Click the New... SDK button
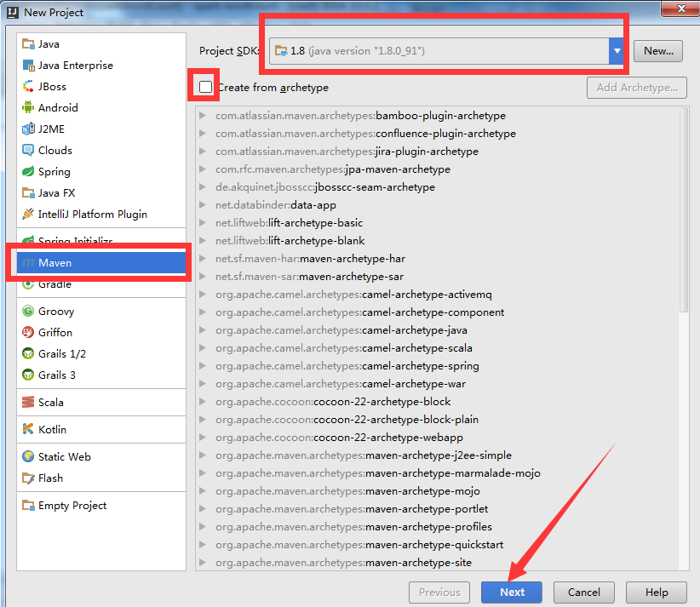The width and height of the screenshot is (700, 607). tap(658, 51)
